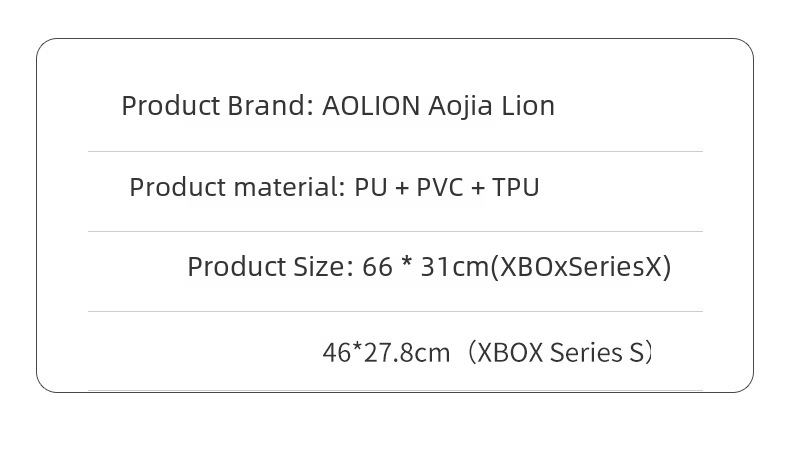Click the divider line below Product Brand row
Screen dimensions: 790x461
(x=396, y=151)
